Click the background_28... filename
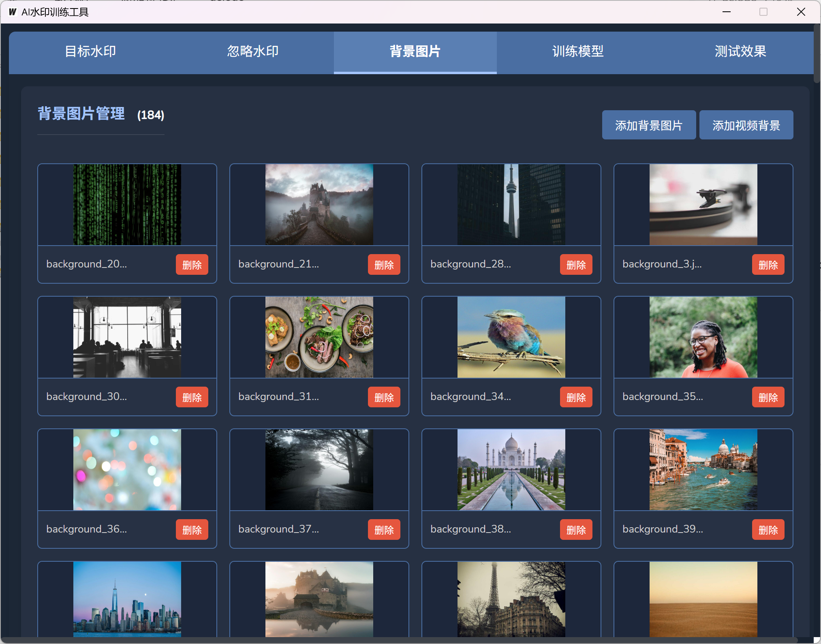 (x=471, y=264)
